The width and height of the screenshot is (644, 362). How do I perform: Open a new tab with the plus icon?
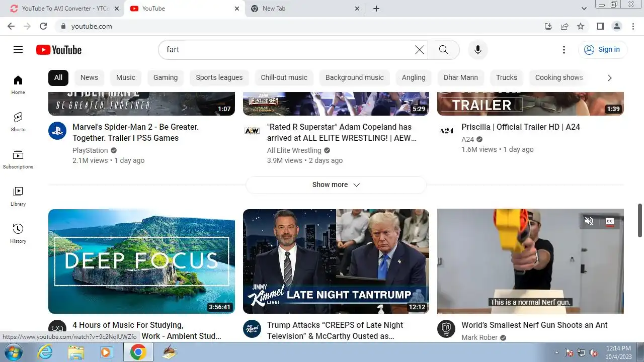(376, 9)
